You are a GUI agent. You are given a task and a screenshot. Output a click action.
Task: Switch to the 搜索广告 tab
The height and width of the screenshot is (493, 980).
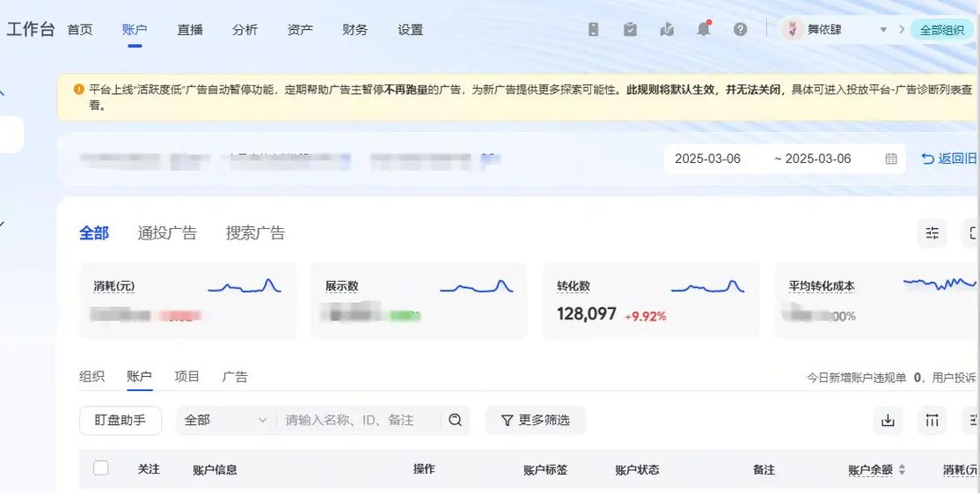[256, 232]
